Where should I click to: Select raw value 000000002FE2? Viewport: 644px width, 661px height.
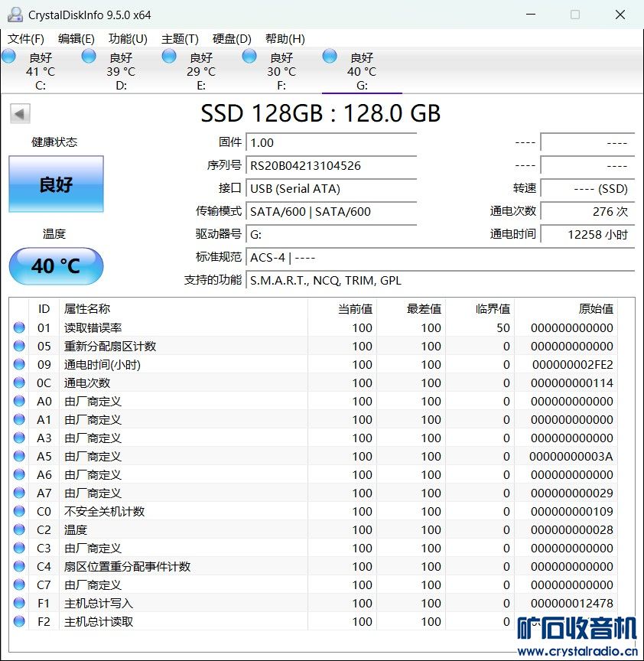pyautogui.click(x=572, y=365)
